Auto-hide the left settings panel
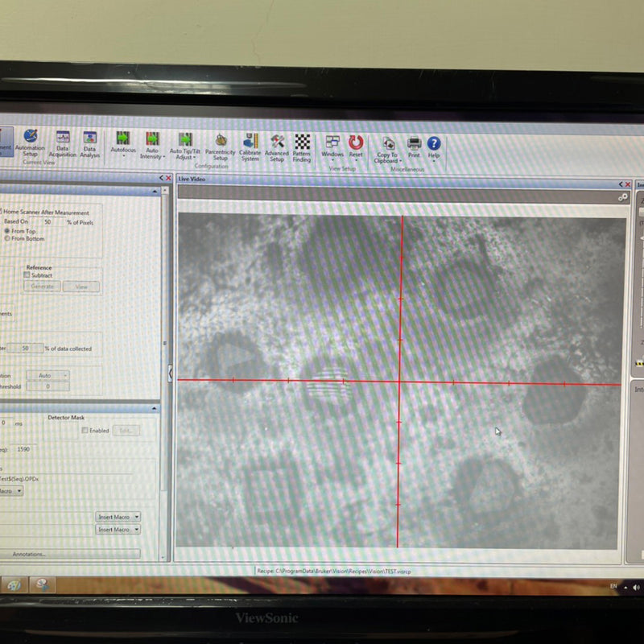 tap(161, 178)
